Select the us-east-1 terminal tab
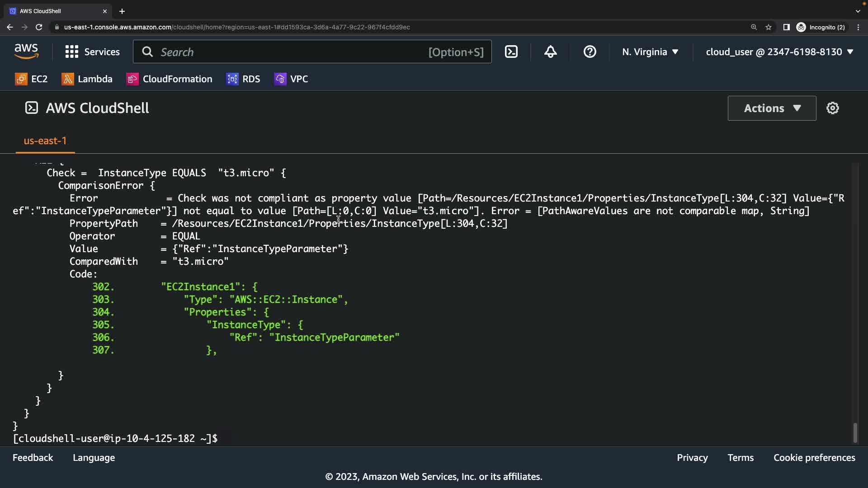This screenshot has height=488, width=868. (45, 141)
